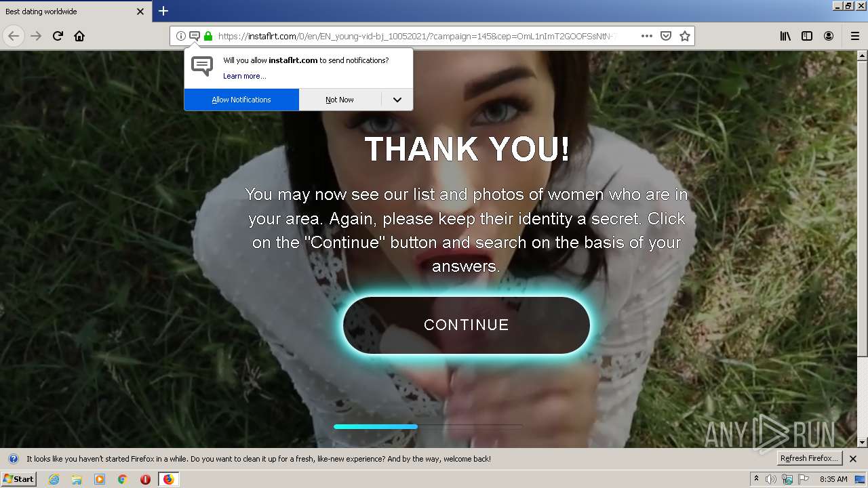Image resolution: width=868 pixels, height=488 pixels.
Task: Open the media player taskbar icon
Action: 100,479
